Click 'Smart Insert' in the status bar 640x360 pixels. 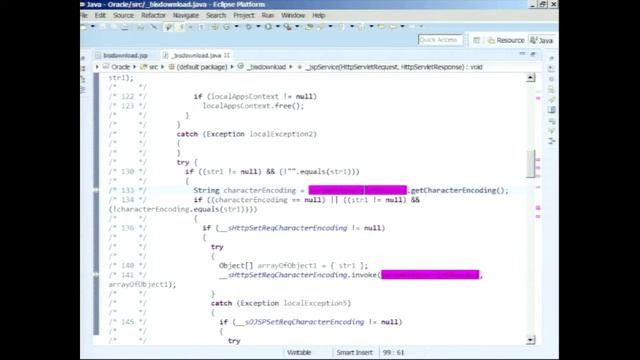tap(354, 352)
